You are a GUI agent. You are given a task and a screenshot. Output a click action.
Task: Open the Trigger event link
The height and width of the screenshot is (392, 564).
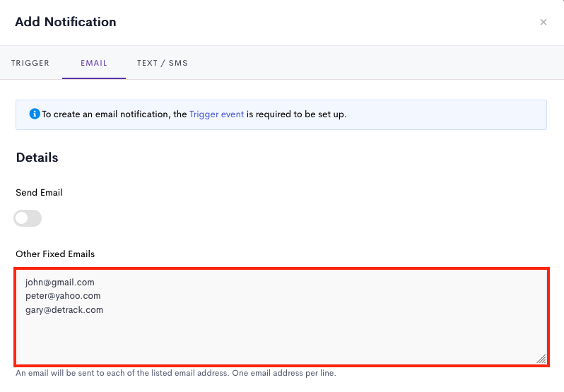(x=216, y=114)
